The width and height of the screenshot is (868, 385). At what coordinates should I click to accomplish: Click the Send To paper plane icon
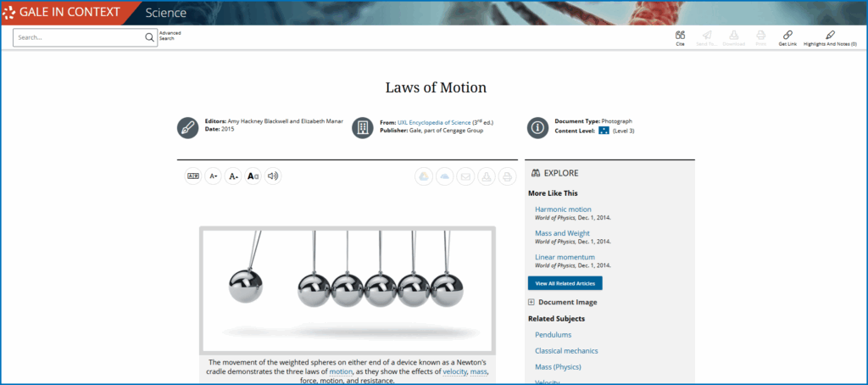point(706,35)
